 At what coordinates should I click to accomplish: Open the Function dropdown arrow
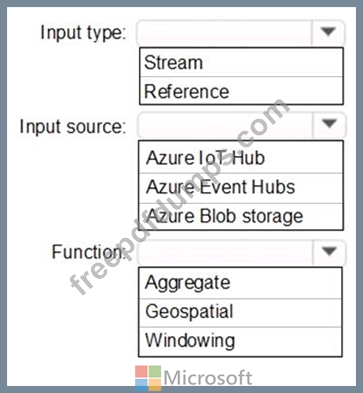click(329, 252)
